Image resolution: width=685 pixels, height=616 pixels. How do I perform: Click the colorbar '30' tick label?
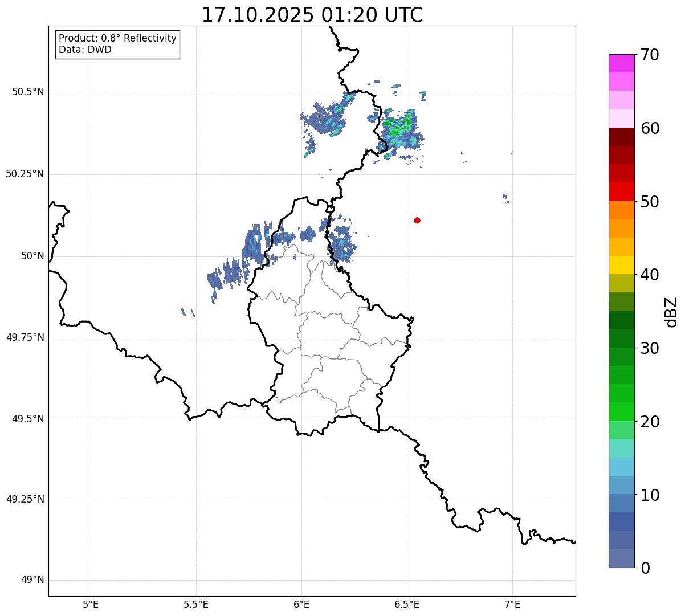tap(650, 348)
